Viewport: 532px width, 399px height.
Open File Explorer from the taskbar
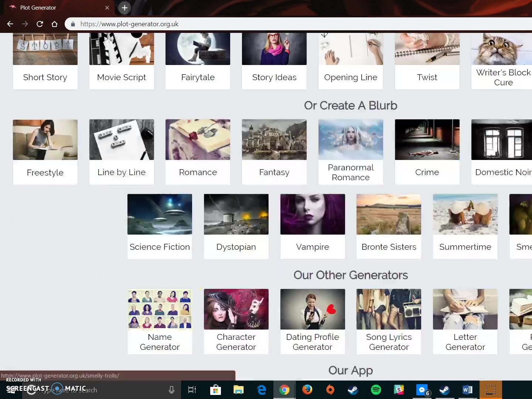(239, 390)
